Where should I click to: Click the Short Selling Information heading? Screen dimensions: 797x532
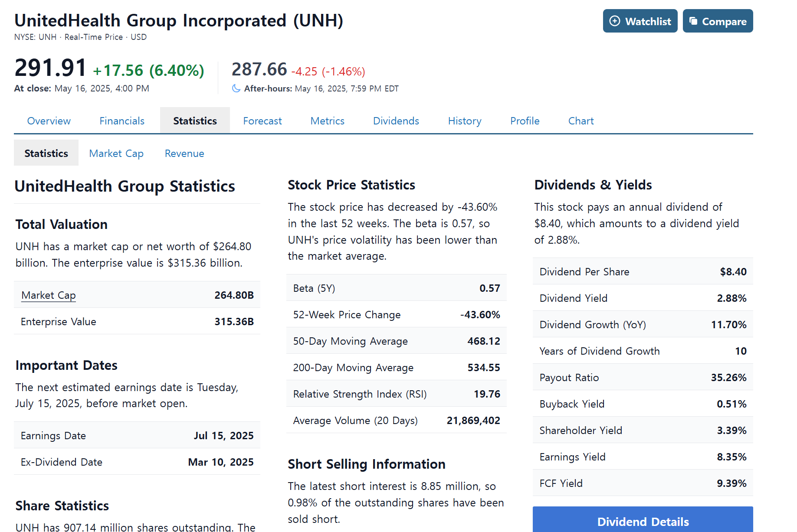pyautogui.click(x=367, y=464)
